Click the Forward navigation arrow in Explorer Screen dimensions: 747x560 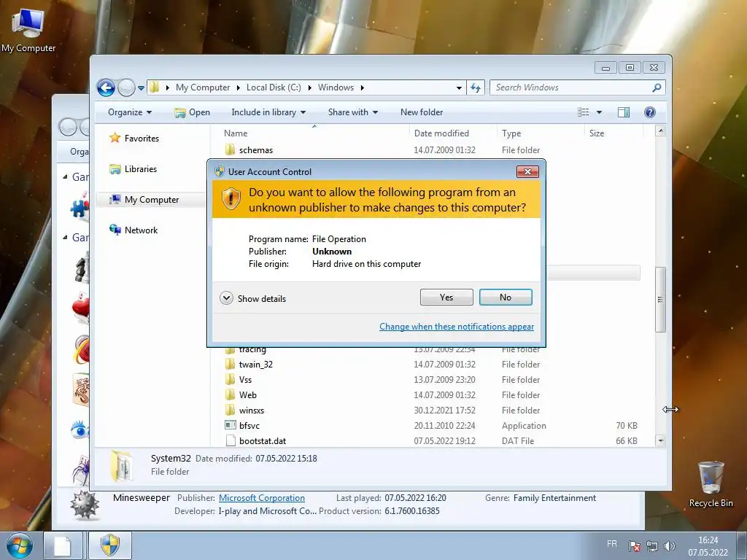(126, 87)
